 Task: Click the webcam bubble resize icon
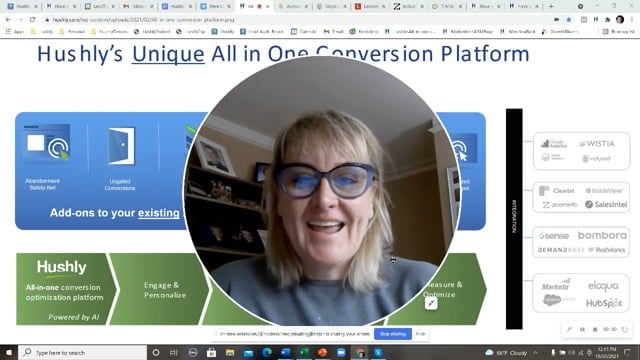pos(431,303)
